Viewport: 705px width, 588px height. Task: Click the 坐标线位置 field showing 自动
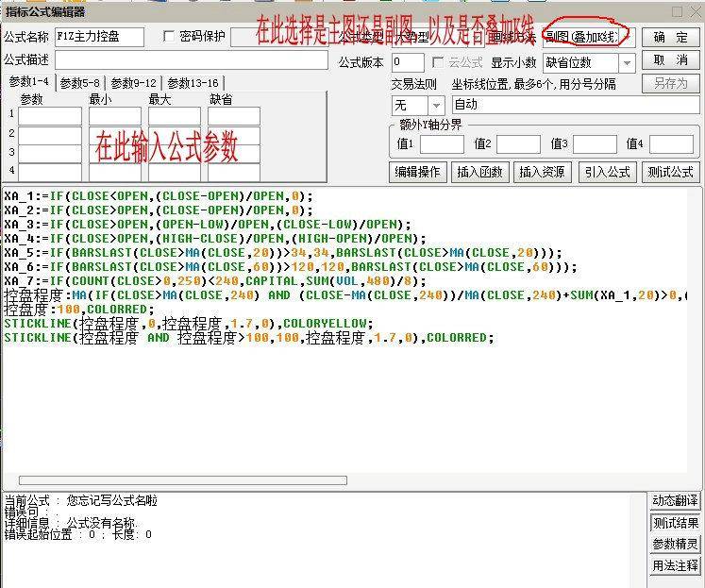[x=576, y=105]
